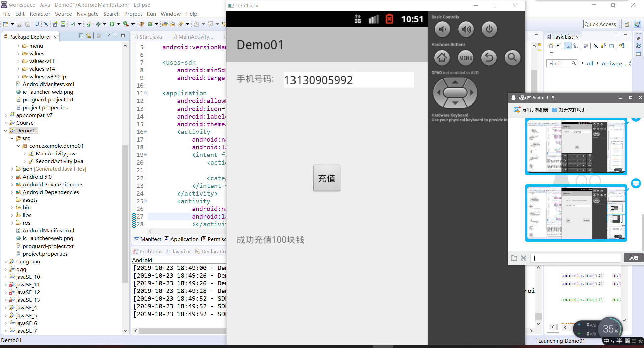The image size is (644, 348).
Task: Click the emulator Search hardware button
Action: click(x=512, y=58)
